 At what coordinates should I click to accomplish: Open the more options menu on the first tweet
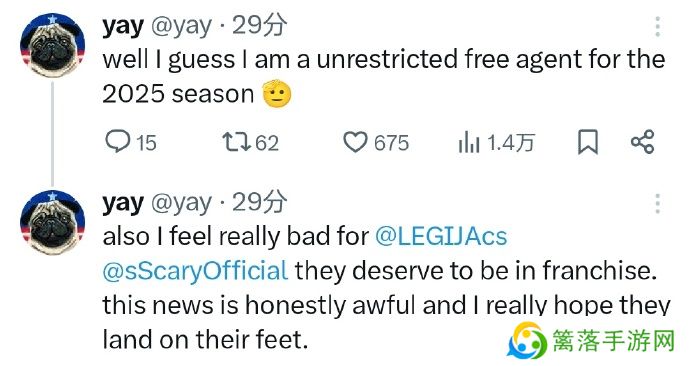click(x=657, y=27)
